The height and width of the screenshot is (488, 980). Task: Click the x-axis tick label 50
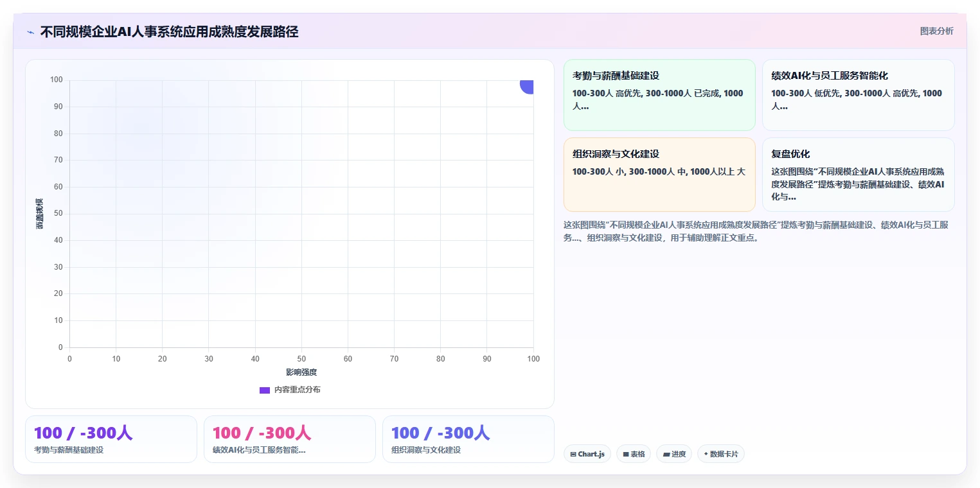pos(301,359)
